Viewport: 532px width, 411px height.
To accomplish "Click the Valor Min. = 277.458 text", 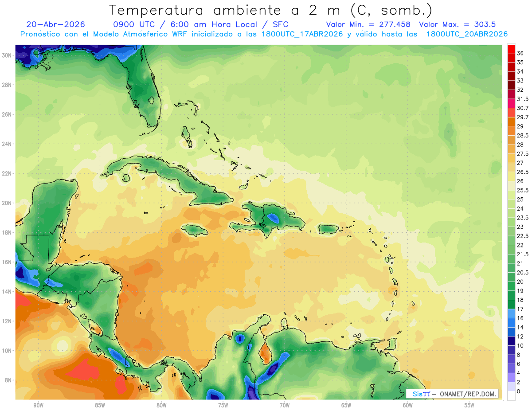I will (368, 24).
